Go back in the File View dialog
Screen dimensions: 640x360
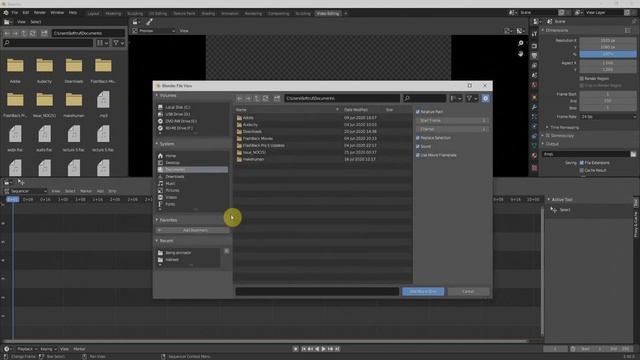point(240,98)
